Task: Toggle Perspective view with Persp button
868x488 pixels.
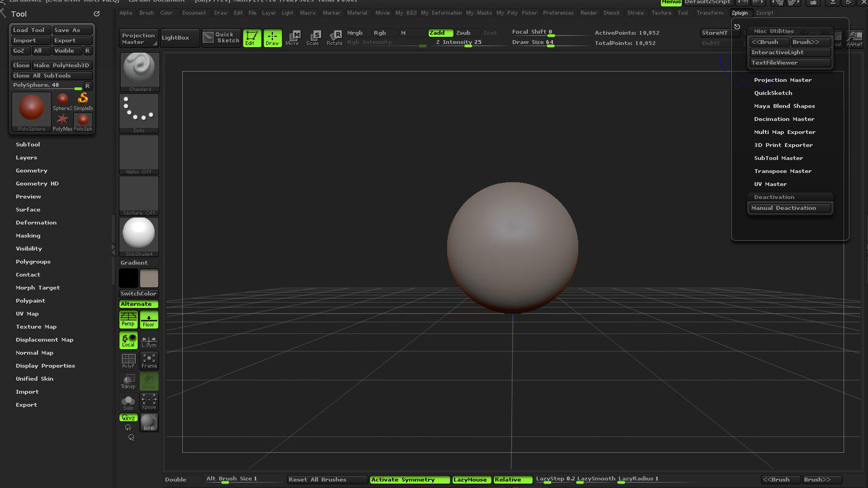Action: pos(129,319)
